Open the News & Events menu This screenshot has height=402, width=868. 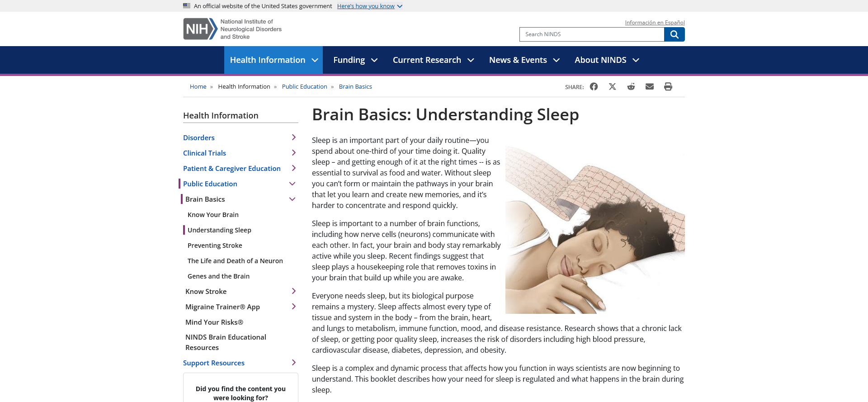coord(524,60)
